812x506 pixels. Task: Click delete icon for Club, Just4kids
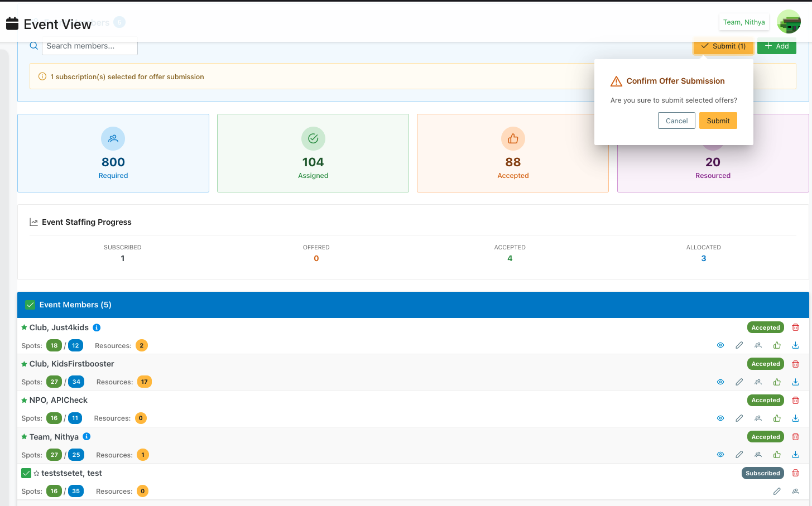click(x=795, y=327)
